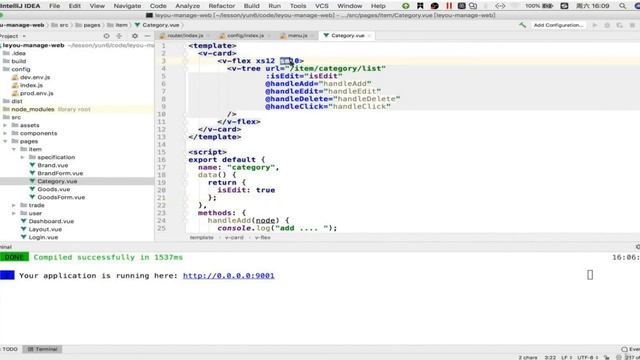
Task: Hide the Project panel with minus icon
Action: 147,36
